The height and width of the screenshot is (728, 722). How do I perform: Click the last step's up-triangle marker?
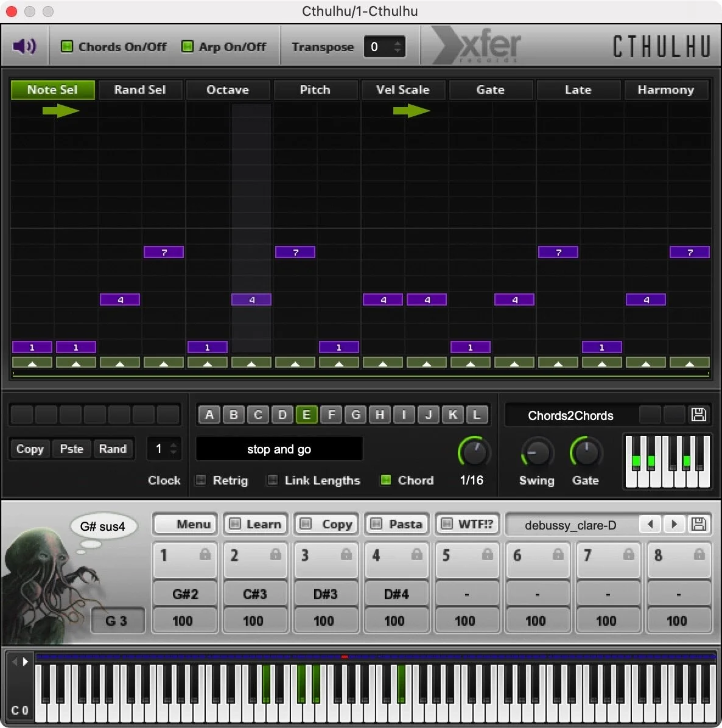click(x=690, y=363)
